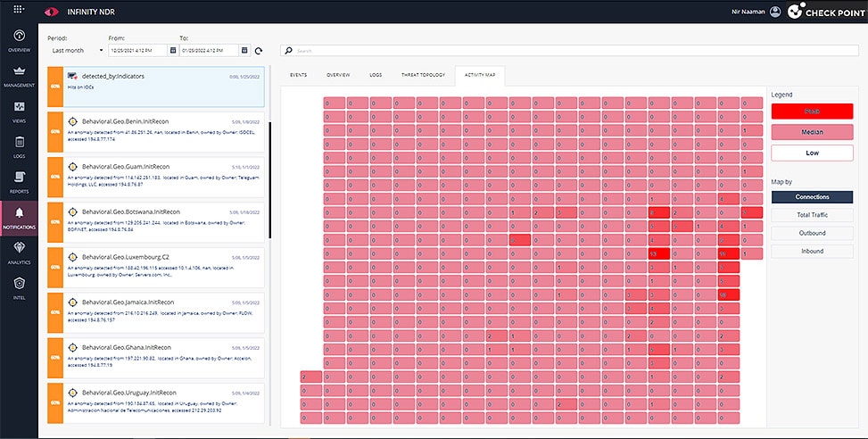
Task: Click the search magnifier icon
Action: tap(288, 50)
